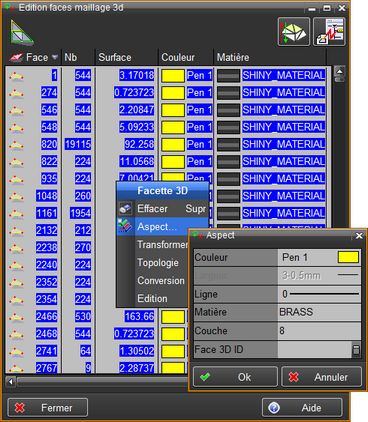Open the chart report icon in top-right toolbar
This screenshot has height=422, width=368.
pos(329,32)
